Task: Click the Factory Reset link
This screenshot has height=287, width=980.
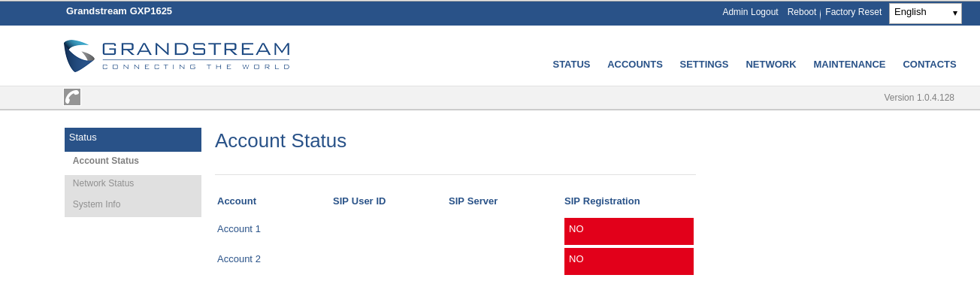Action: click(x=853, y=12)
